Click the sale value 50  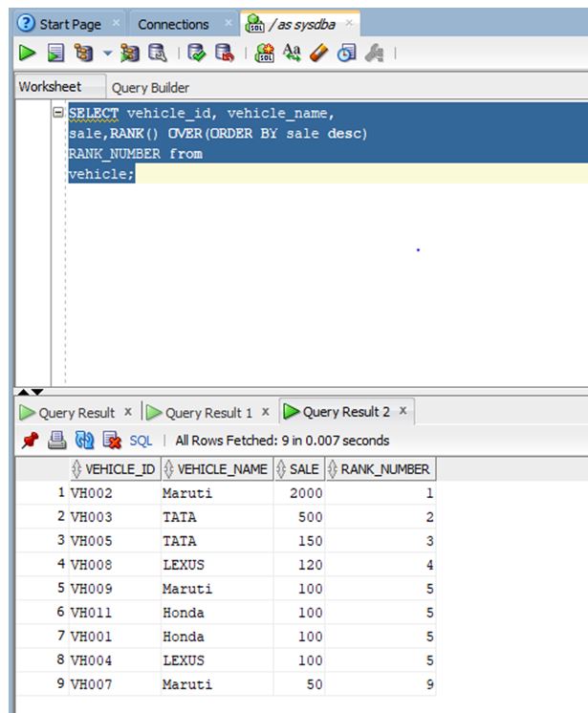(315, 684)
